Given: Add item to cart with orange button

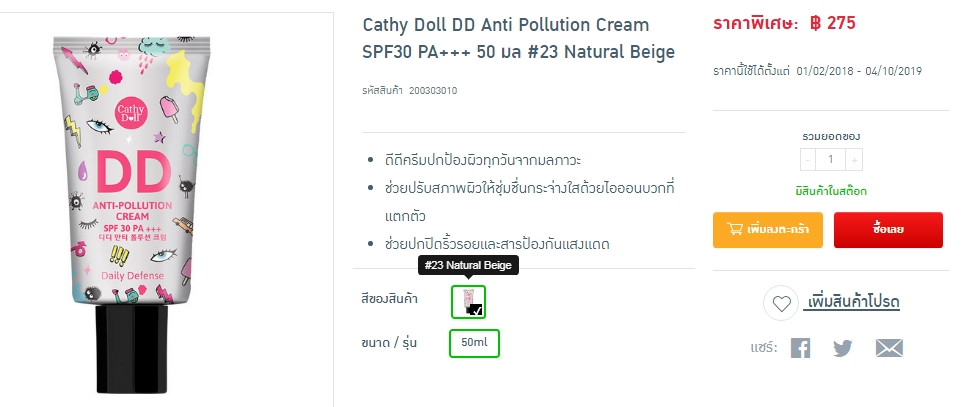Looking at the screenshot, I should point(767,230).
